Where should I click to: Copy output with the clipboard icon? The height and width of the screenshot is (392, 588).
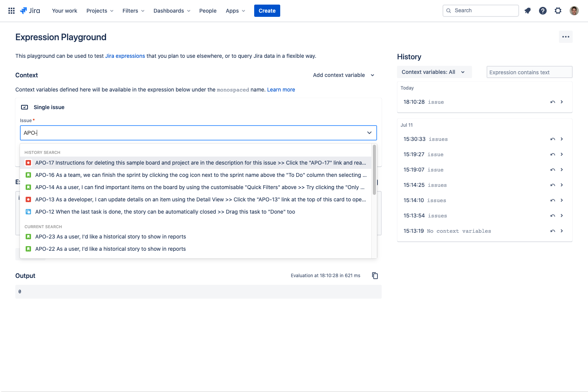(x=375, y=276)
